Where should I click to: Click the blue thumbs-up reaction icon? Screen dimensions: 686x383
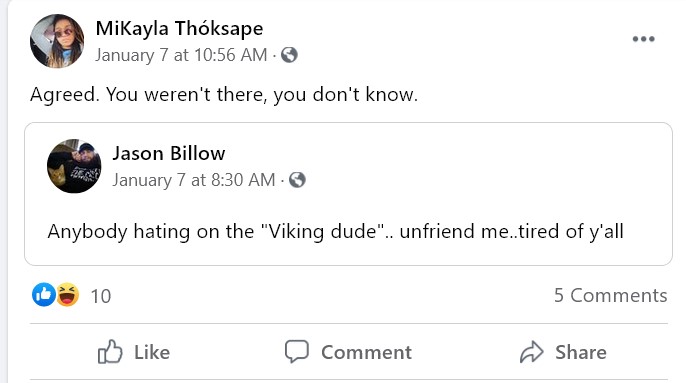[x=44, y=295]
